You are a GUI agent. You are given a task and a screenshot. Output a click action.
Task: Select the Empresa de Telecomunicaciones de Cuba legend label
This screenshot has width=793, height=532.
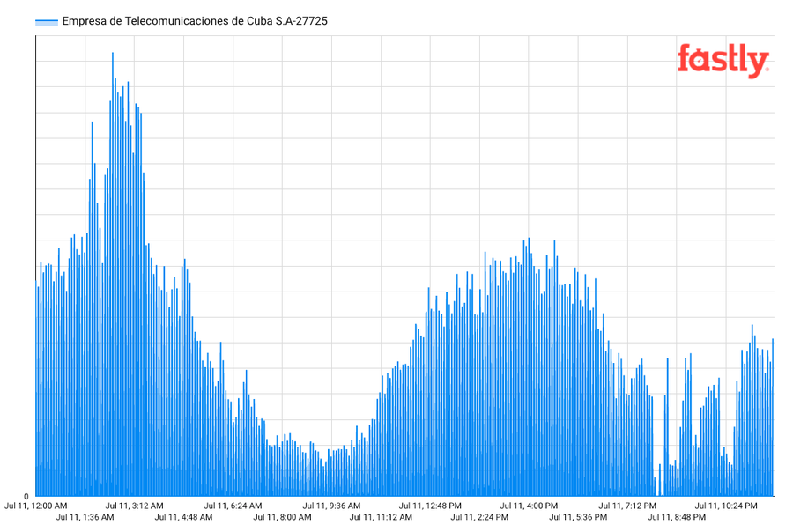coord(195,21)
